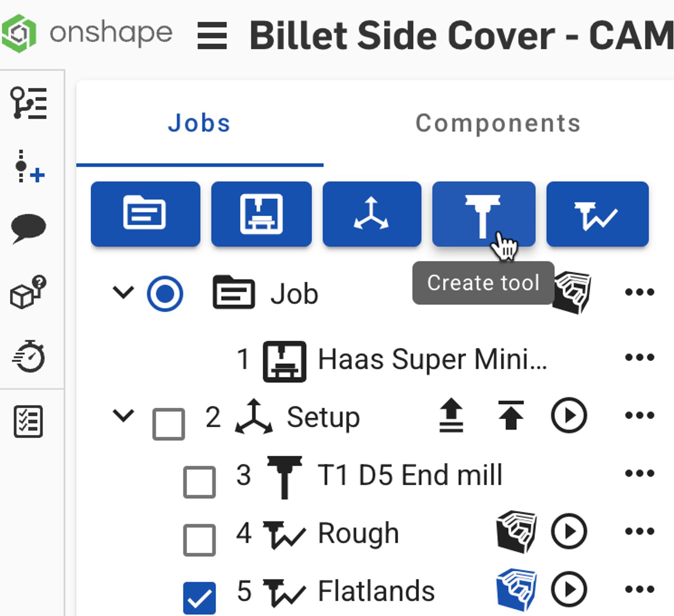Open the hamburger main menu
The image size is (674, 616).
click(212, 36)
